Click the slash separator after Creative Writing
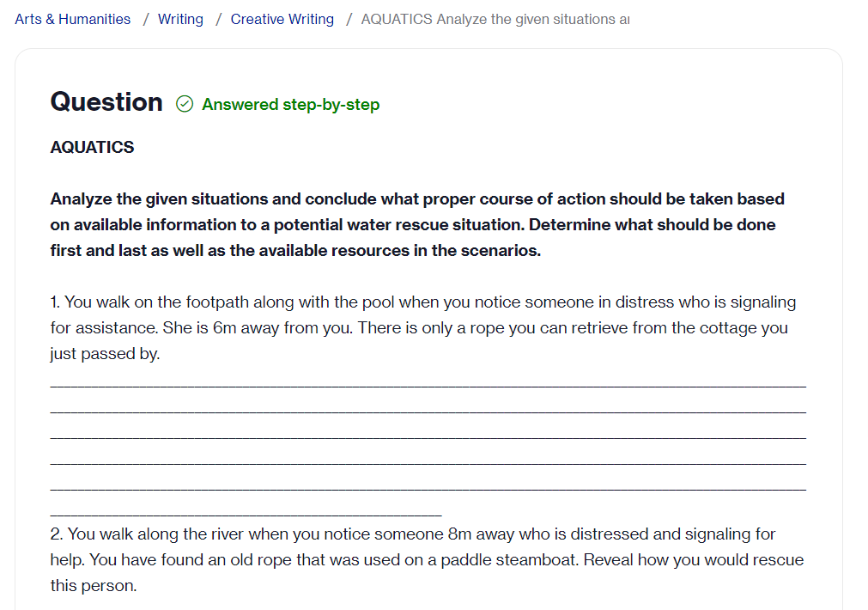The width and height of the screenshot is (868, 610). coord(349,20)
